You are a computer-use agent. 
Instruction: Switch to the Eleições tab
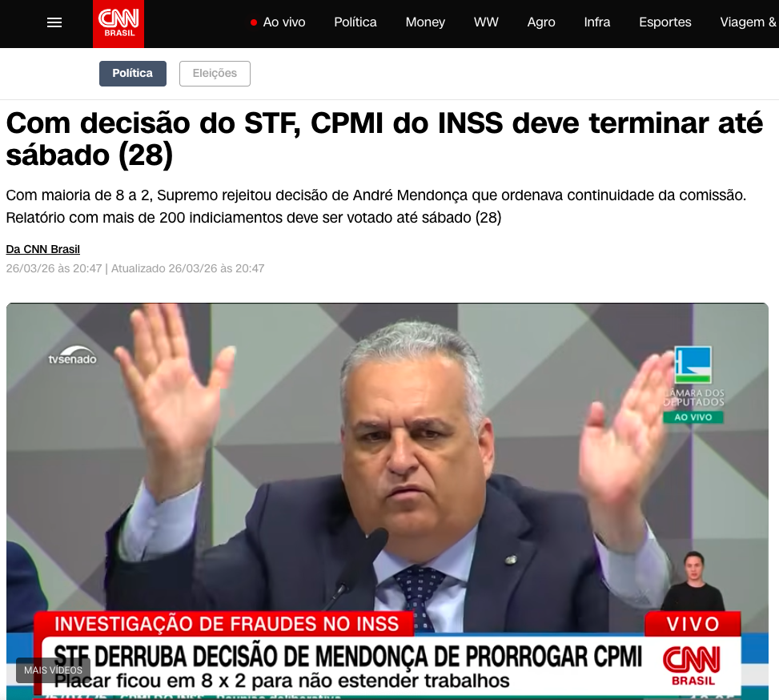(x=215, y=74)
